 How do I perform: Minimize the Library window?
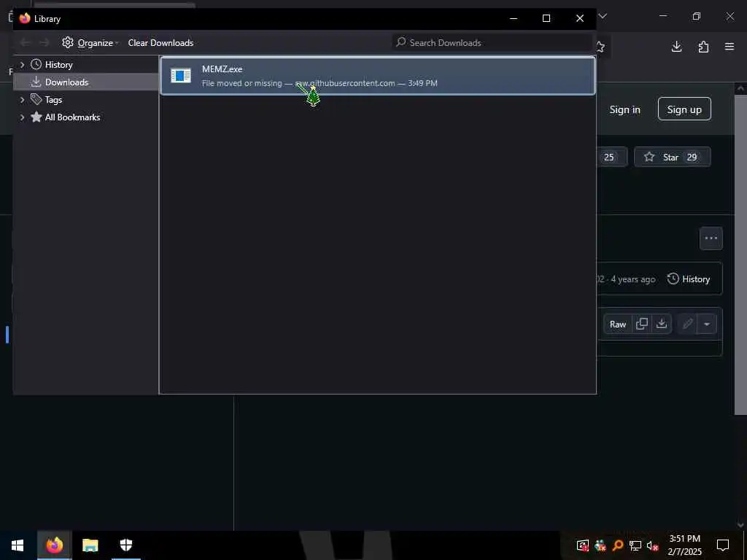point(514,18)
